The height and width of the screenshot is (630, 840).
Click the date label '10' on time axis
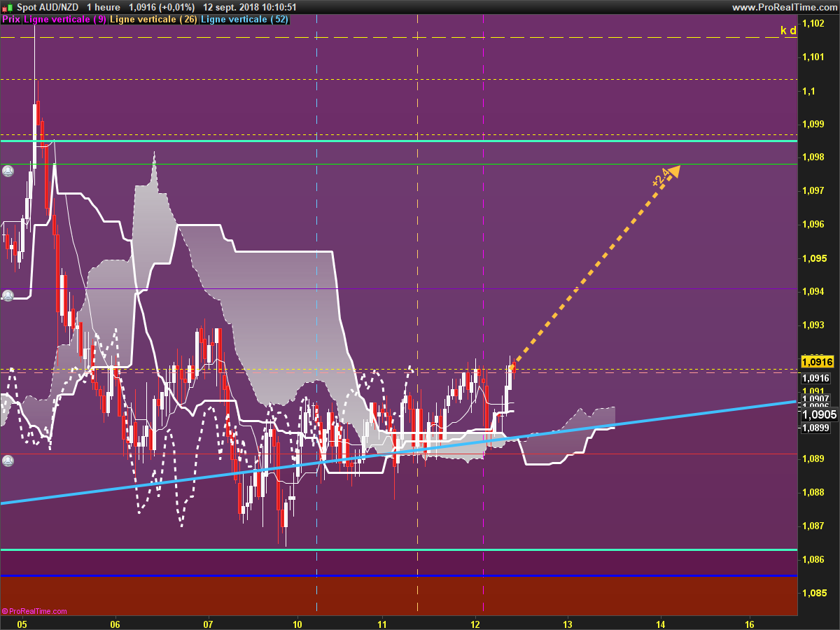pos(297,624)
